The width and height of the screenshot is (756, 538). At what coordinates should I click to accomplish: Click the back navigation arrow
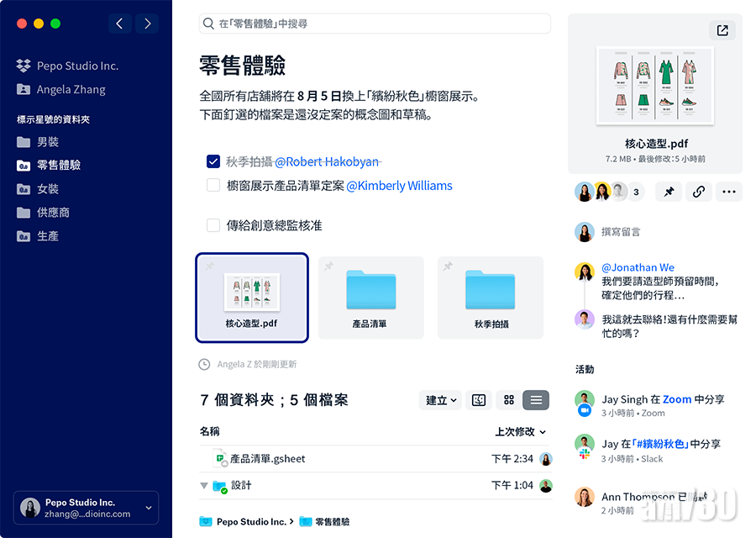pos(119,24)
